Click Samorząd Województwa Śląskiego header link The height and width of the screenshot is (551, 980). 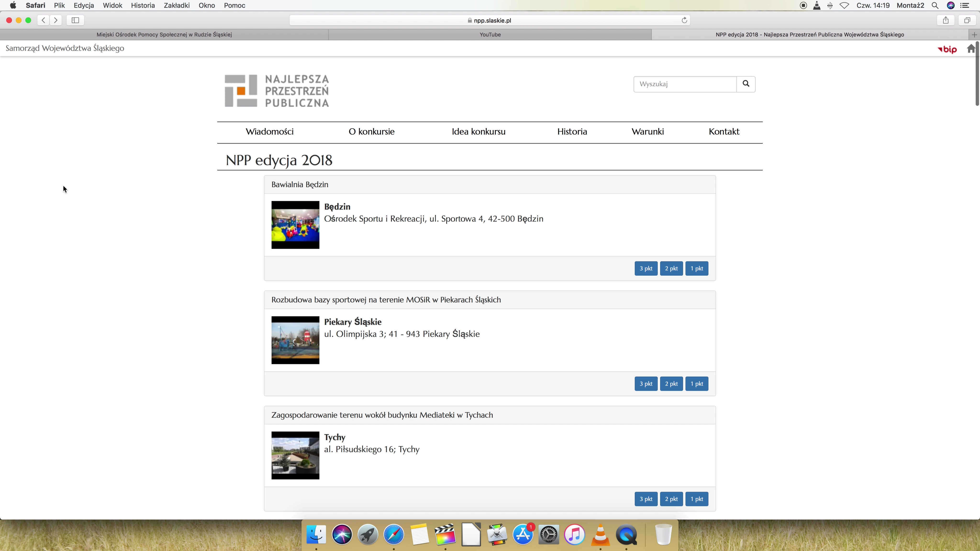coord(65,48)
